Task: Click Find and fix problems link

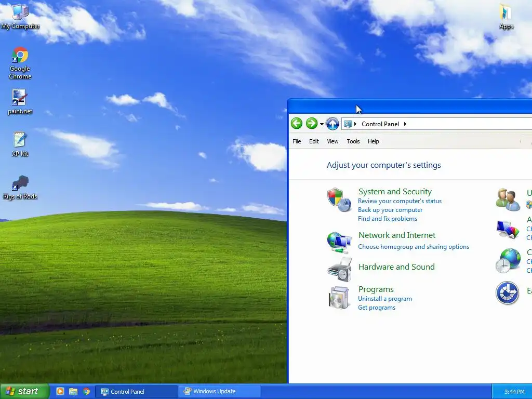Action: (x=388, y=219)
